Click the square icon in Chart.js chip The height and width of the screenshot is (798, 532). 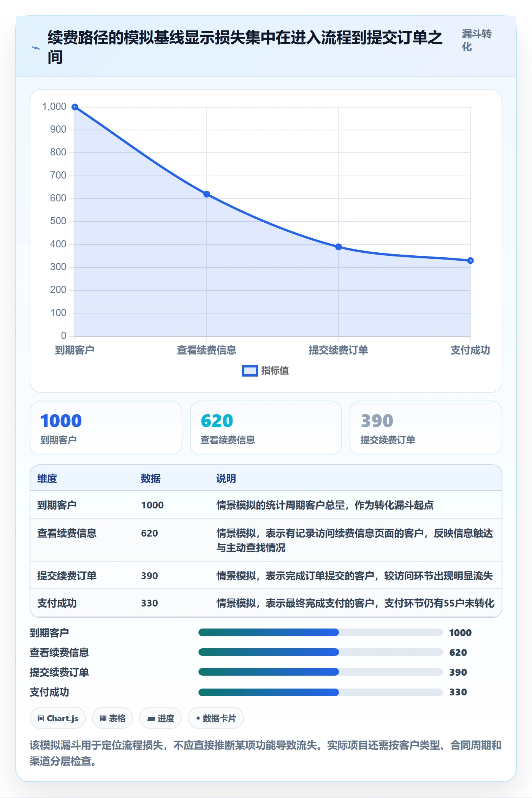coord(41,718)
